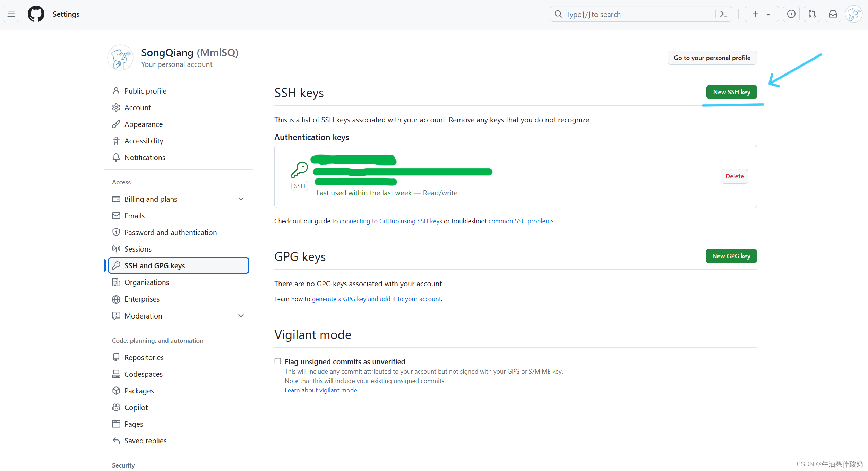Expand the Moderation section

click(x=241, y=316)
